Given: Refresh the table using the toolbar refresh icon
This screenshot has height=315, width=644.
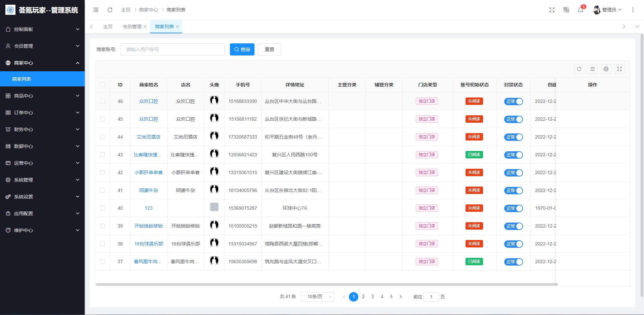Looking at the screenshot, I should [x=579, y=69].
